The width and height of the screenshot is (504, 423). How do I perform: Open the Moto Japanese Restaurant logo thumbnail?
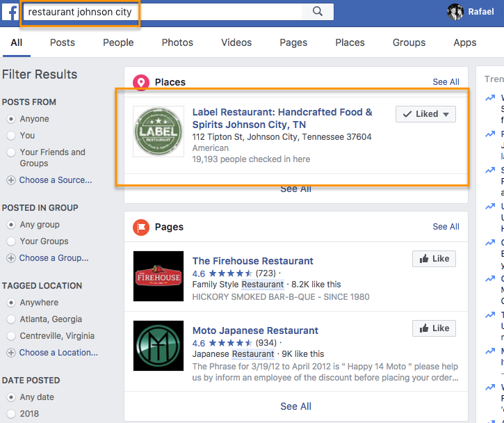click(x=158, y=346)
